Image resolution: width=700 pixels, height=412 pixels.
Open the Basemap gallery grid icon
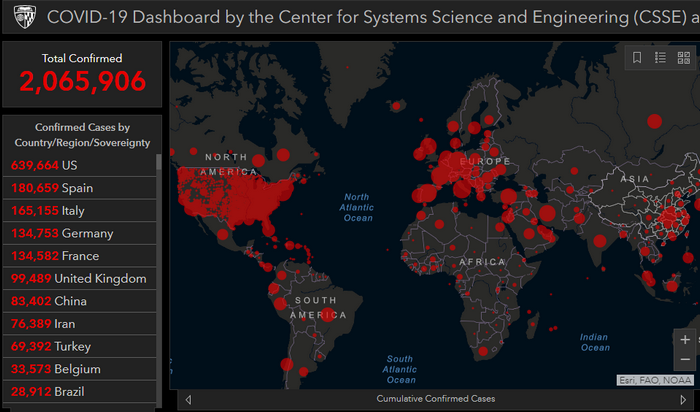(x=684, y=58)
